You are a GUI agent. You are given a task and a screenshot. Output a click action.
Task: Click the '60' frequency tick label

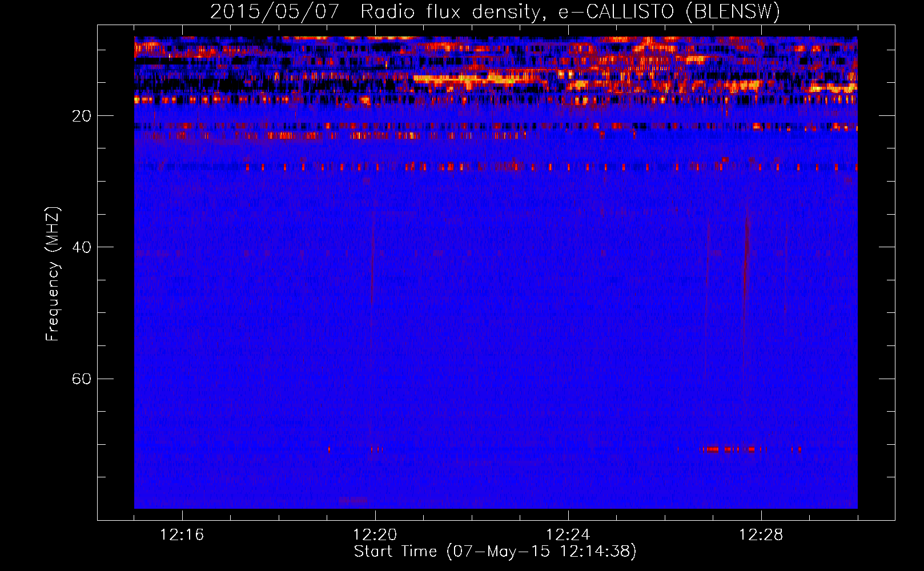pyautogui.click(x=82, y=379)
